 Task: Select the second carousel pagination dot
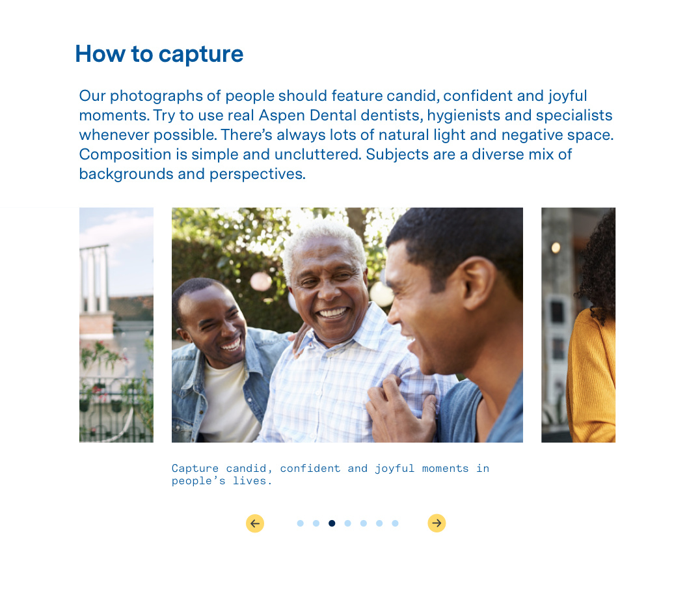(316, 523)
